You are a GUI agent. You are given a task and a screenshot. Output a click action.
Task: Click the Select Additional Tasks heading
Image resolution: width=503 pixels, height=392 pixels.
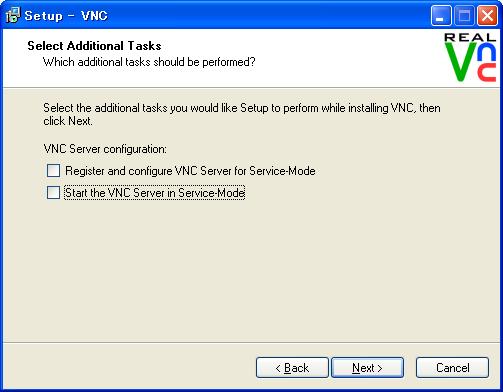tap(94, 46)
